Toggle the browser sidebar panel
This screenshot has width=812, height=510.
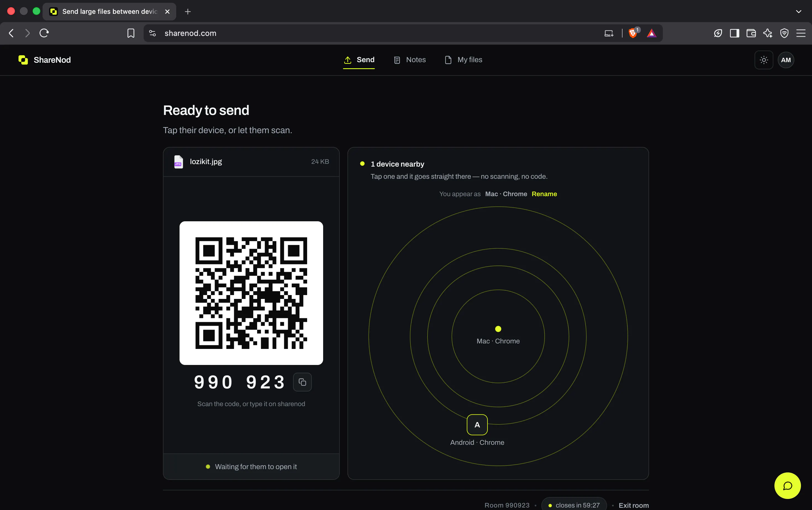(734, 33)
